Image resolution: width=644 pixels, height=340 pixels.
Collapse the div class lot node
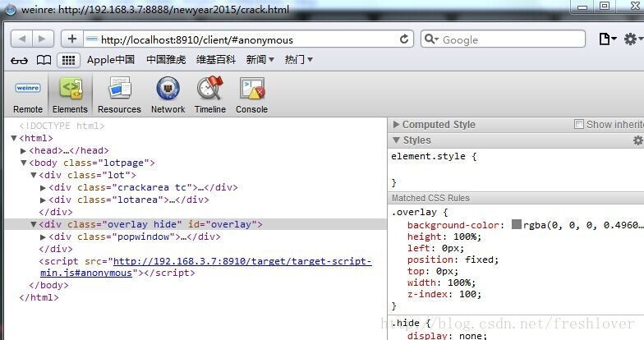[34, 176]
